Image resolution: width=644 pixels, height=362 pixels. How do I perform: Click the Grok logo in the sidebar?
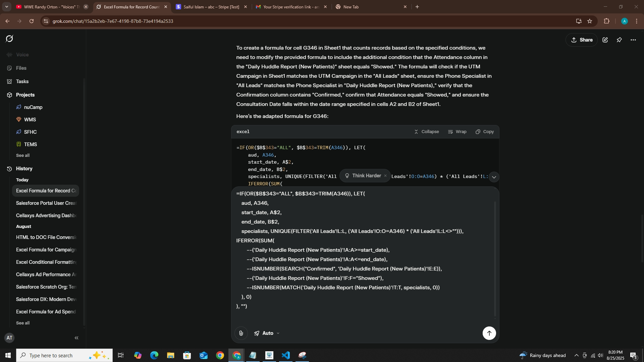(9, 39)
